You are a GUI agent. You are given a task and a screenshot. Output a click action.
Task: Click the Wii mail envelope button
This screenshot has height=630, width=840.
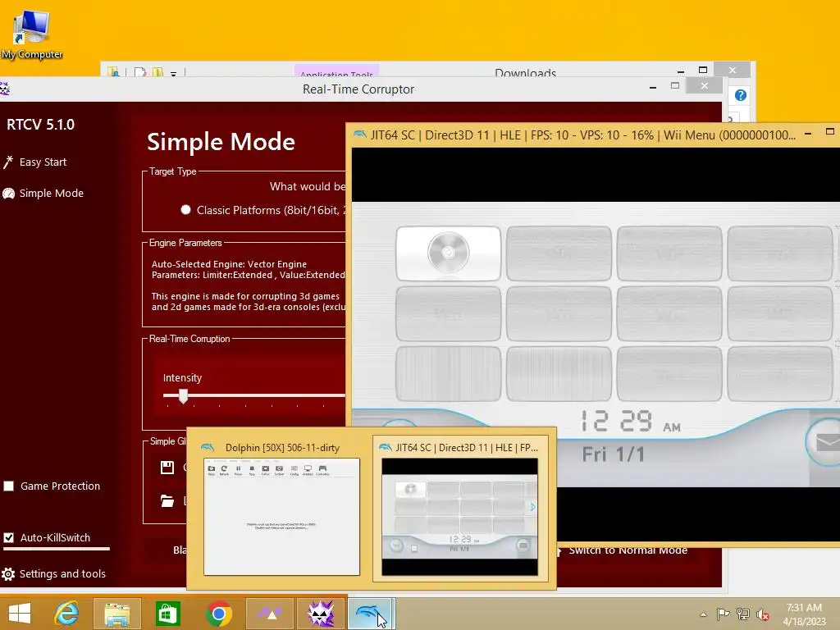(x=826, y=442)
